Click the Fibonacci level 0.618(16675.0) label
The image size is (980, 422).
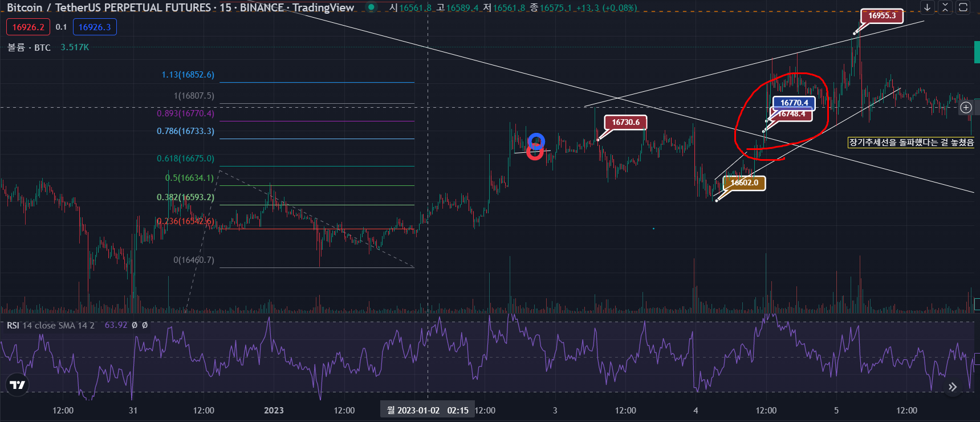[186, 159]
